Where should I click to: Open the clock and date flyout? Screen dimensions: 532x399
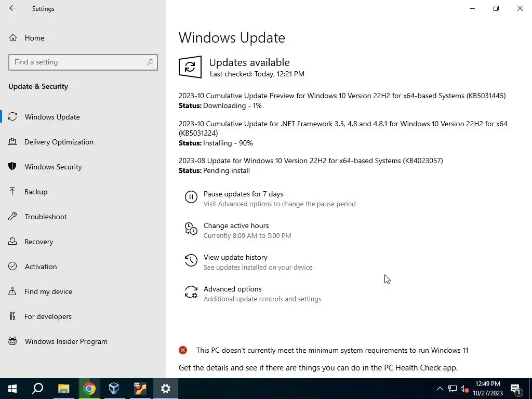coord(487,389)
